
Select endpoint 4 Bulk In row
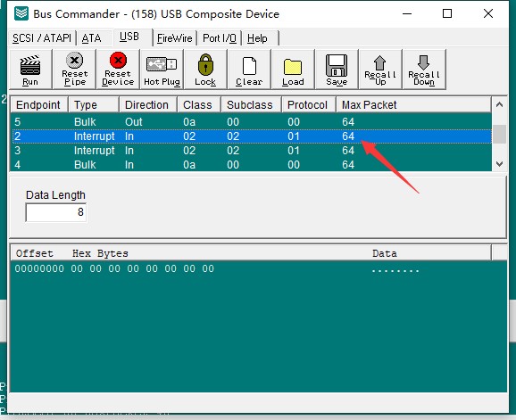[x=252, y=164]
